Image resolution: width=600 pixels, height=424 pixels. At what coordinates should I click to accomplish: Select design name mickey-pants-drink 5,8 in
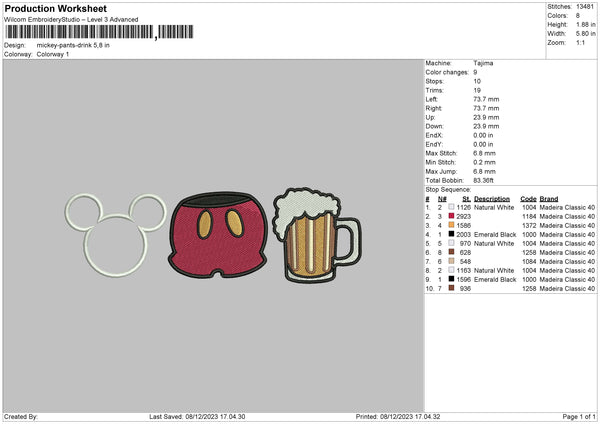[73, 45]
